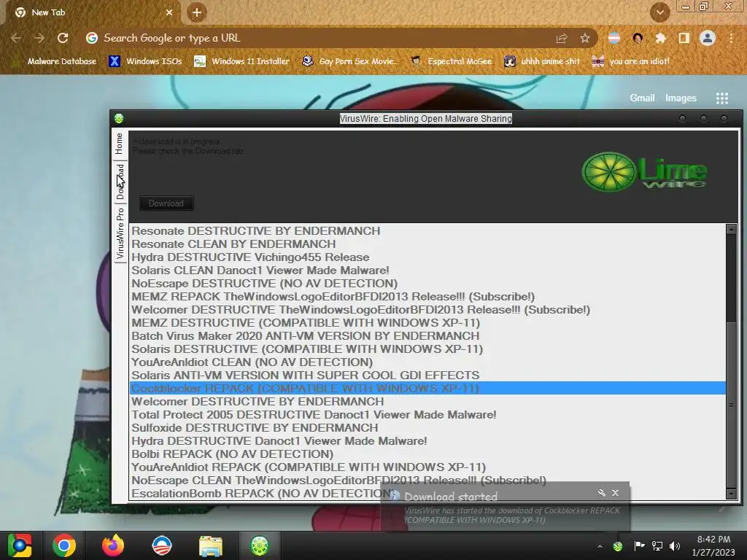Screen dimensions: 747x560
Task: Open the Action Center flag tray icon
Action: coord(639,546)
